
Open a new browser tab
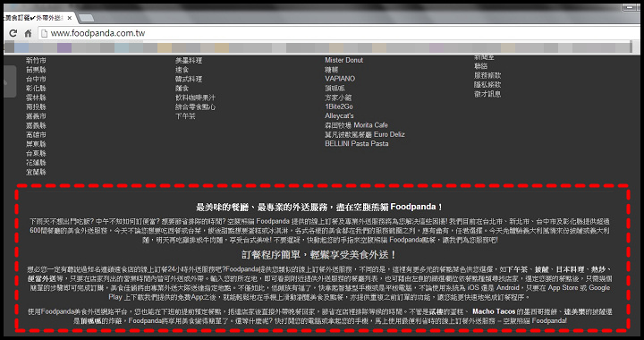pos(86,18)
